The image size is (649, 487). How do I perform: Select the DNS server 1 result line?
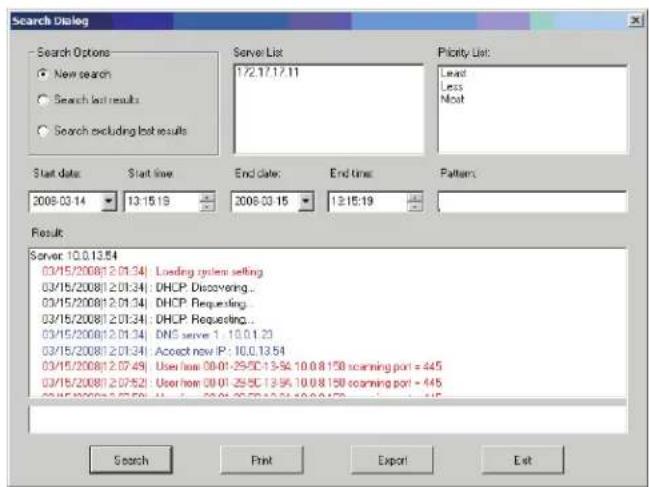point(157,335)
